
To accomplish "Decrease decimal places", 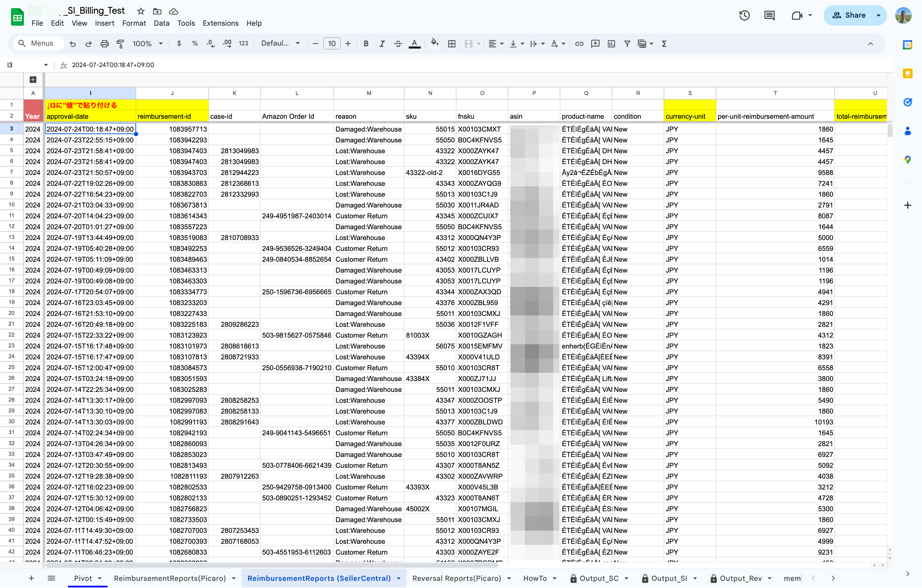I will pyautogui.click(x=211, y=44).
